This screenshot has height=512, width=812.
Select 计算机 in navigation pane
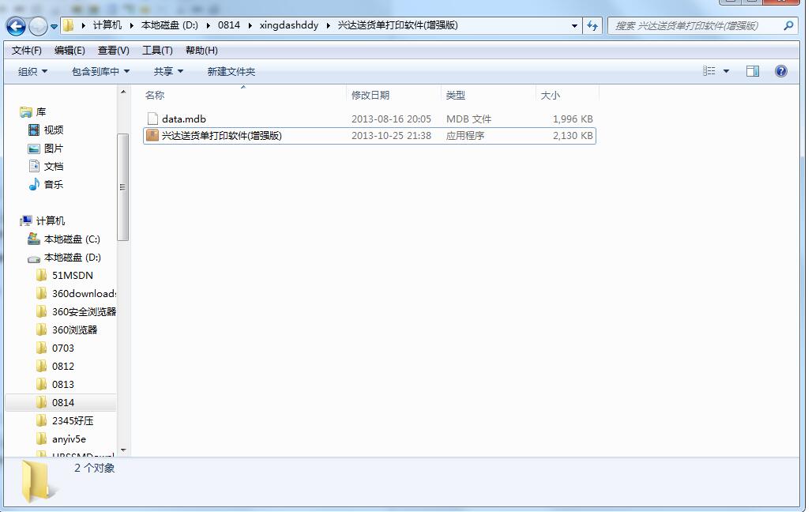point(51,220)
